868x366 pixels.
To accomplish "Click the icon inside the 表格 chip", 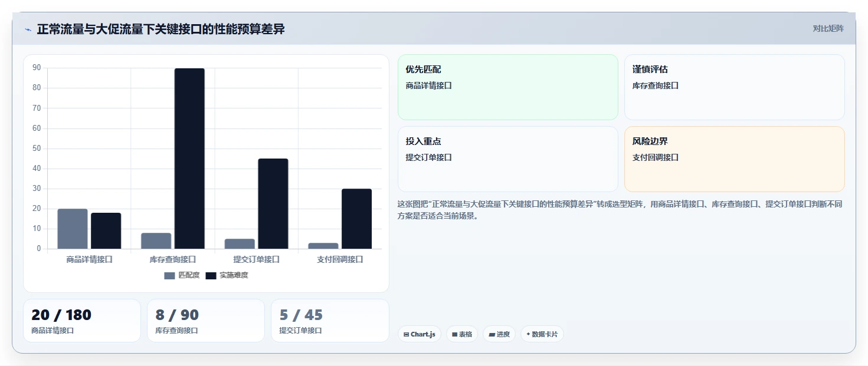I will (454, 334).
